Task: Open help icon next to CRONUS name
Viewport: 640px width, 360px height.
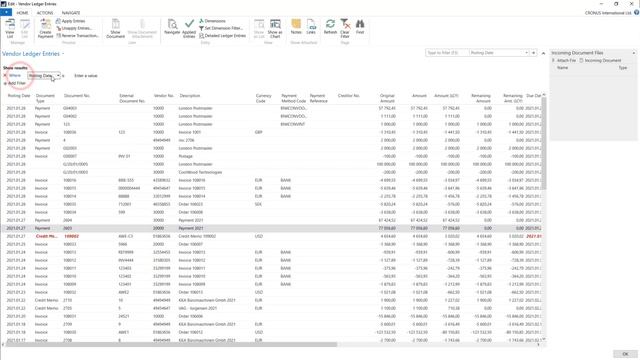Action: 636,13
